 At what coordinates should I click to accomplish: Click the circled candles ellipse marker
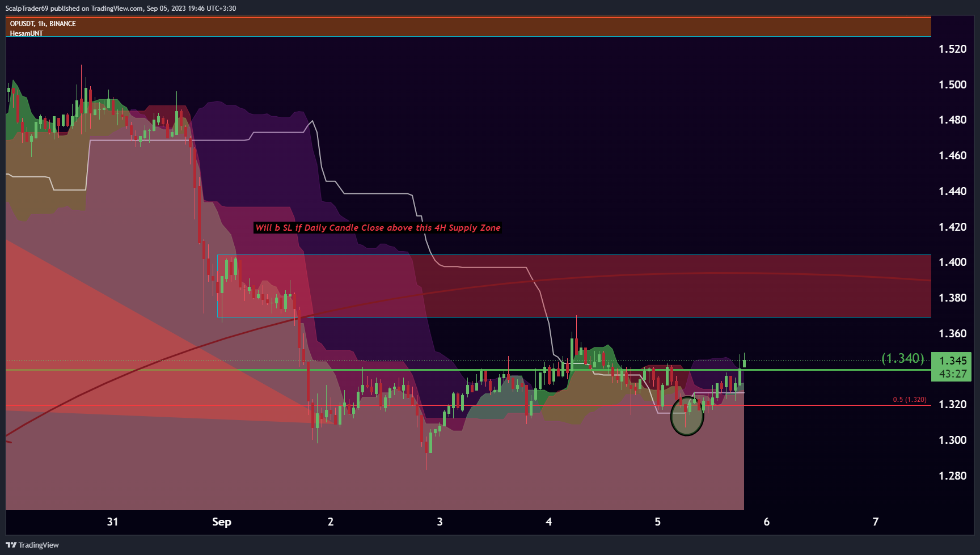pos(687,416)
